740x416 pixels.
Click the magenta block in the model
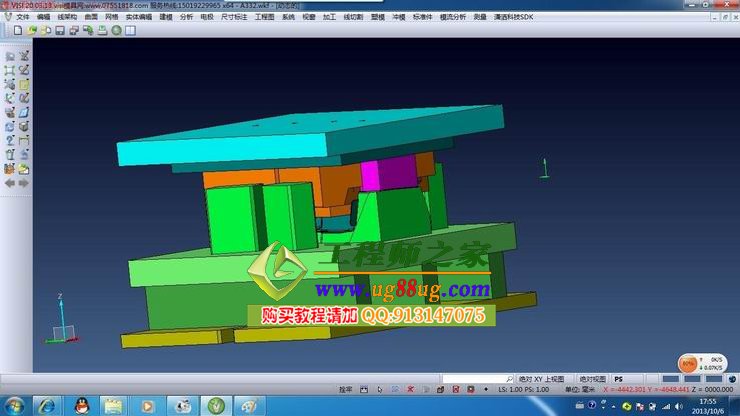pyautogui.click(x=388, y=173)
